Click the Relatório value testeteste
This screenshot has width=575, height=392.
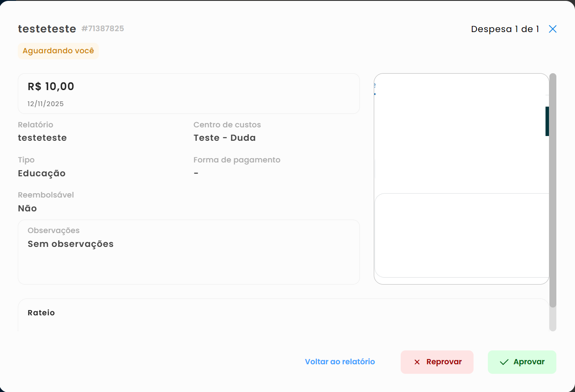[x=42, y=138]
